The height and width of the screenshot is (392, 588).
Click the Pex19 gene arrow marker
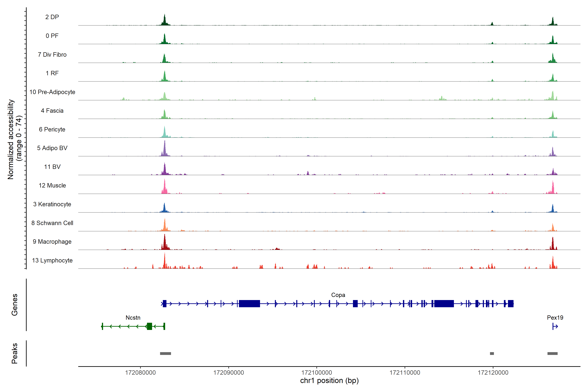555,326
